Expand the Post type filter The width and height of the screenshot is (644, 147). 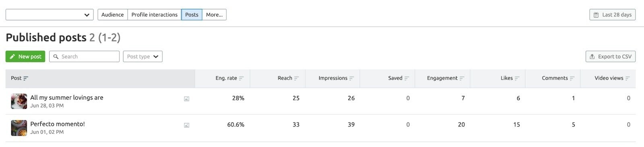[x=142, y=57]
